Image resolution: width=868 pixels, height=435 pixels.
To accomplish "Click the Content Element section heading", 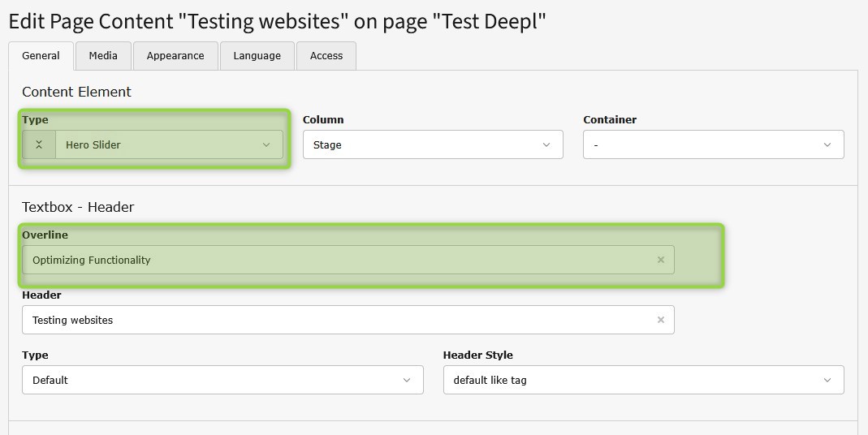I will click(x=76, y=92).
